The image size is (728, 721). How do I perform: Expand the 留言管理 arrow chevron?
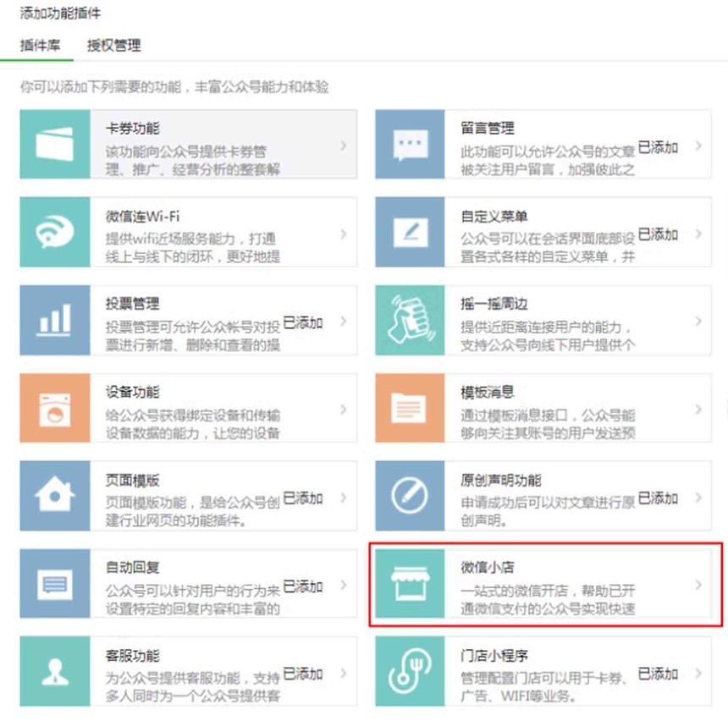[x=698, y=146]
